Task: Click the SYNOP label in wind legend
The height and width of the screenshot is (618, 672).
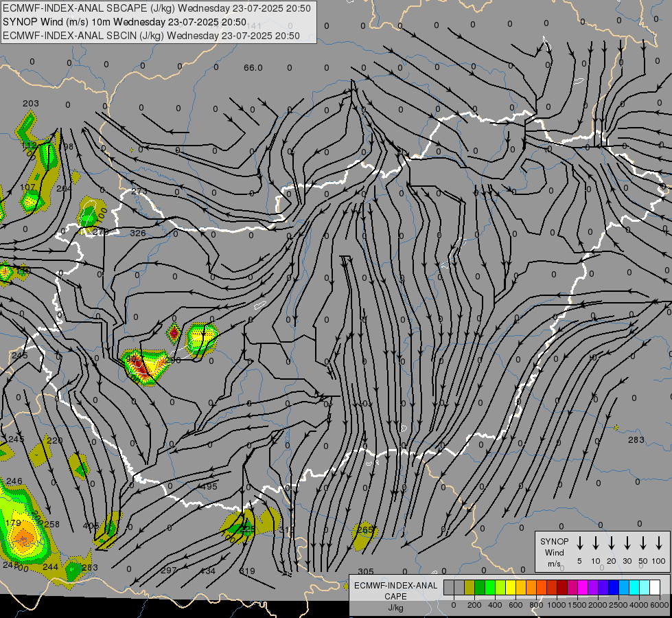Action: 554,541
